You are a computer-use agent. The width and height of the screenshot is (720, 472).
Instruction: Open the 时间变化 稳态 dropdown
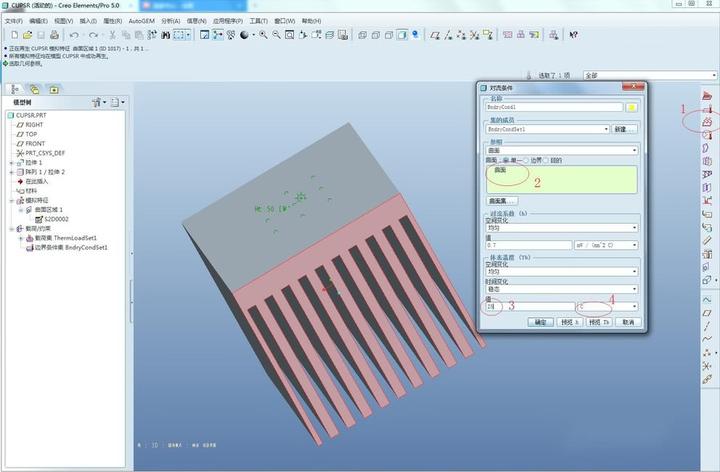(562, 289)
